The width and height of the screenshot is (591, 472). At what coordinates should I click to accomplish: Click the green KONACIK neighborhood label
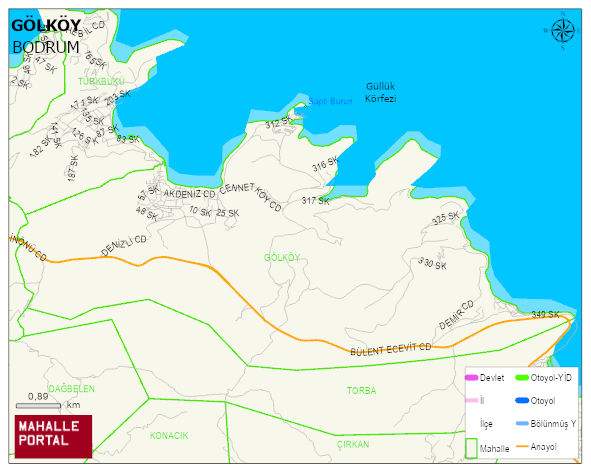coord(169,435)
